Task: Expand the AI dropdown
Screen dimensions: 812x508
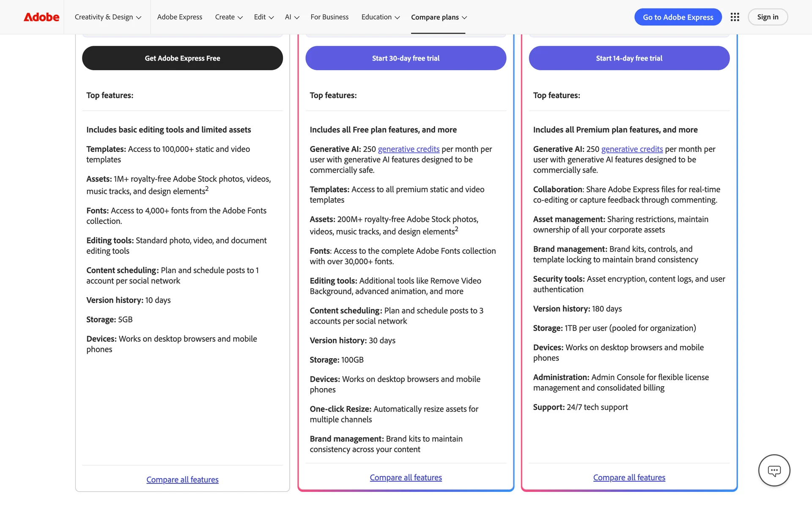Action: coord(292,17)
